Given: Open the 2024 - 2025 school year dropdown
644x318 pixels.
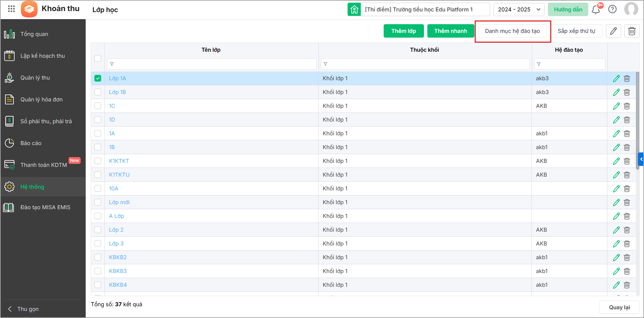Looking at the screenshot, I should coord(519,9).
